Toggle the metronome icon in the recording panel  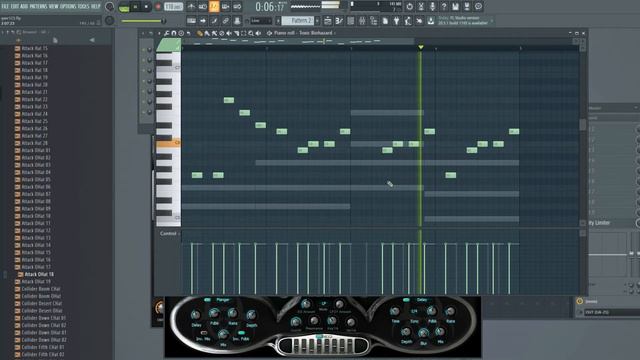click(x=191, y=7)
